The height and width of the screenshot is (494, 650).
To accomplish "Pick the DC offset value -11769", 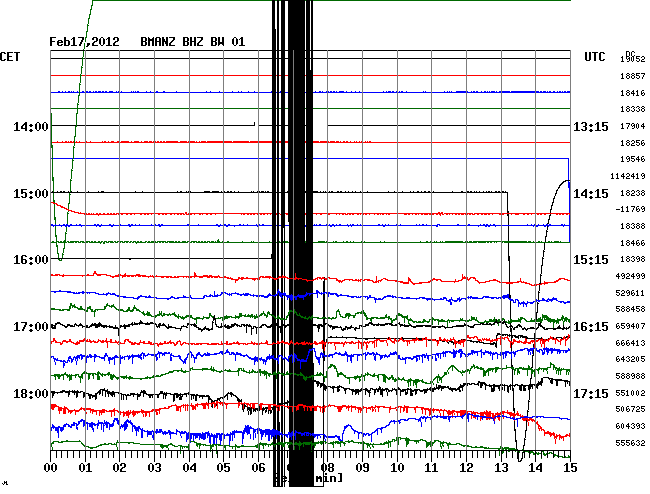I will [x=630, y=209].
